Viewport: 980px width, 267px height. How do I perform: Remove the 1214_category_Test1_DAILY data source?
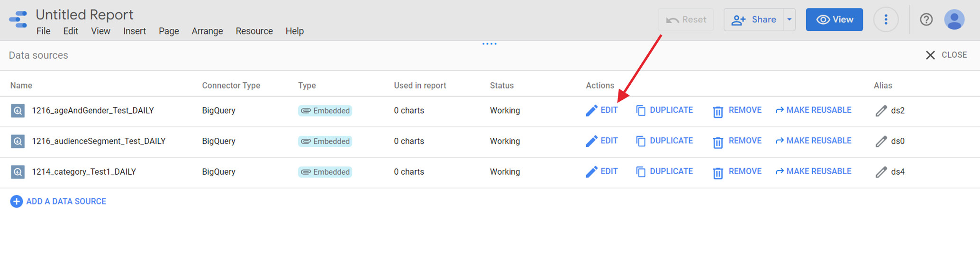737,172
